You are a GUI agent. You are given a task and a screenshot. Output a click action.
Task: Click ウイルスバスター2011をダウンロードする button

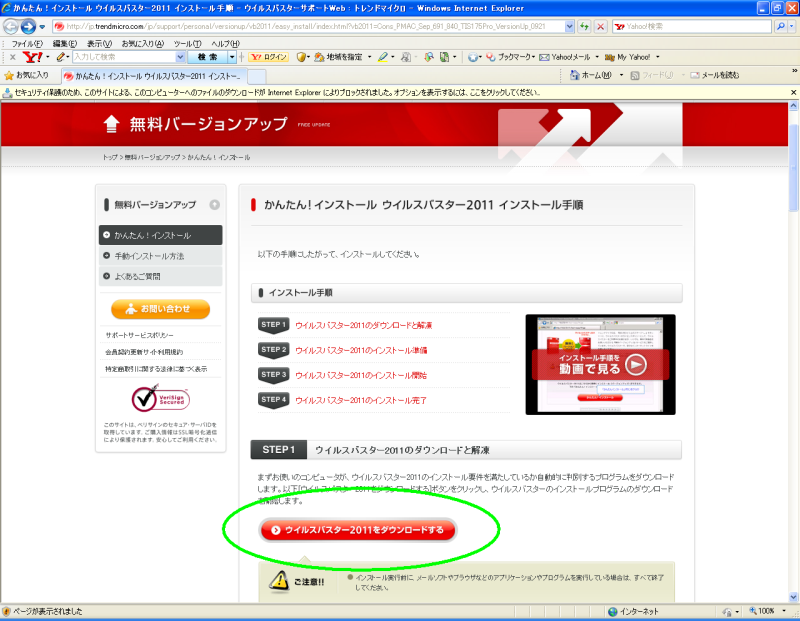click(358, 530)
